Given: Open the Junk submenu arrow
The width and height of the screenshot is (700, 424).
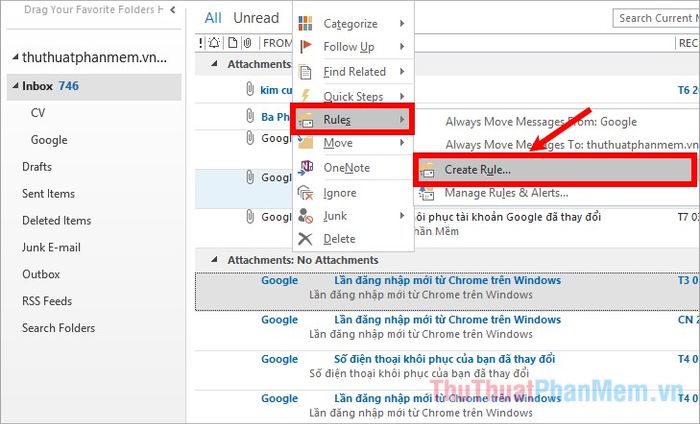Looking at the screenshot, I should point(402,216).
